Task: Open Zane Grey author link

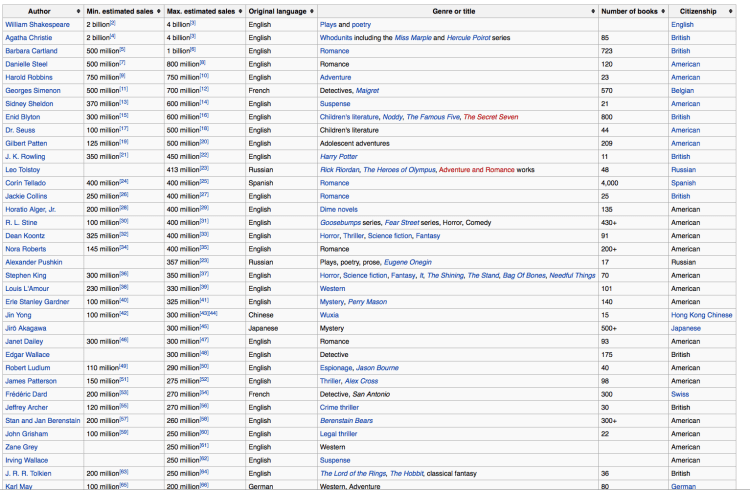Action: tap(22, 447)
